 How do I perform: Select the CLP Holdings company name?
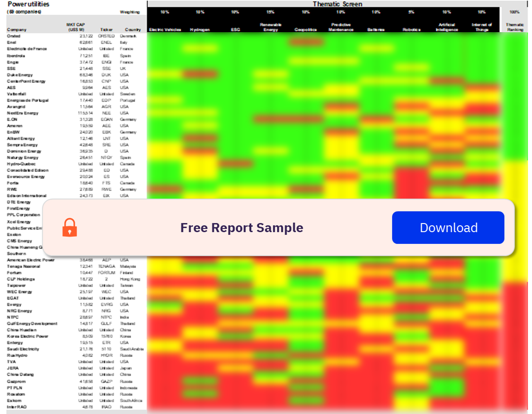click(21, 279)
